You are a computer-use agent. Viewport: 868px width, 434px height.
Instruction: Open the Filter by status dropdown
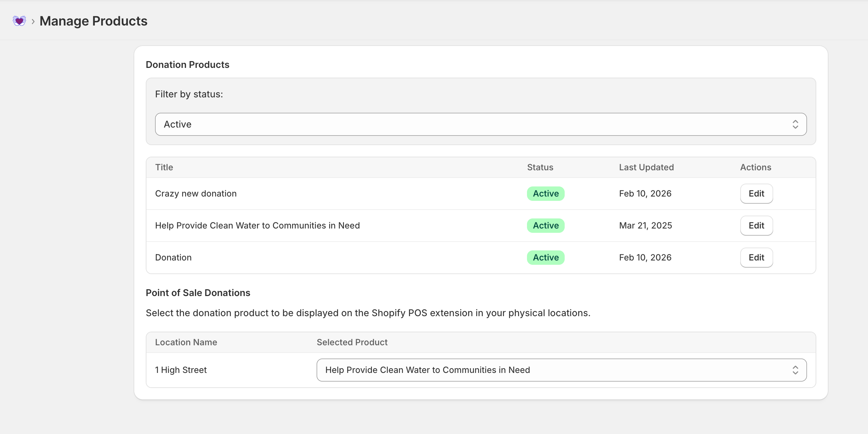[x=480, y=124]
